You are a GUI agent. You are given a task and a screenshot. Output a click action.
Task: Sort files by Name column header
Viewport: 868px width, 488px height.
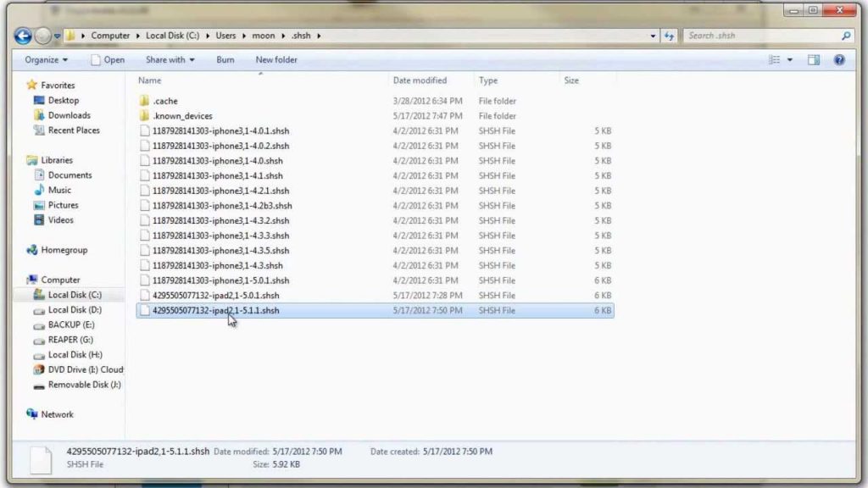pos(150,80)
